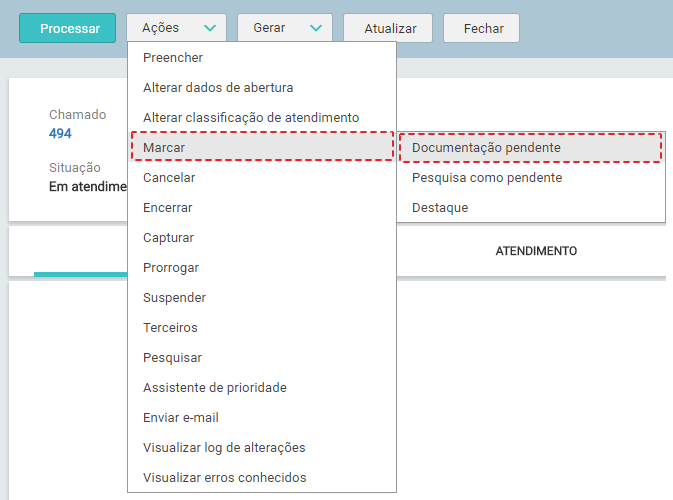The image size is (673, 500).
Task: Open Visualizar erros conhecidos
Action: 262,478
